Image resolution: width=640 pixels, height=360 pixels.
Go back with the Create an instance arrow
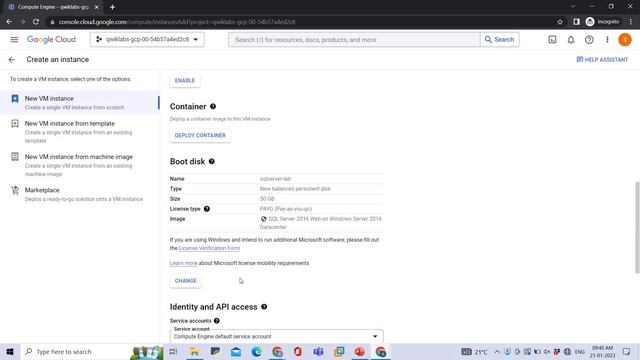[12, 60]
